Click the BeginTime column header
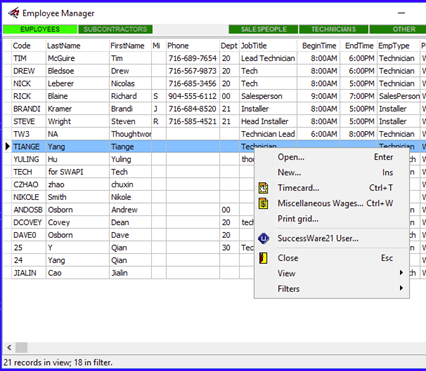The image size is (426, 371). 318,46
